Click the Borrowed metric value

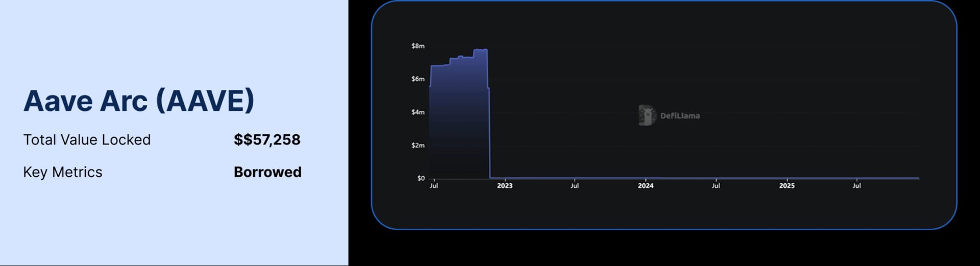pyautogui.click(x=267, y=172)
